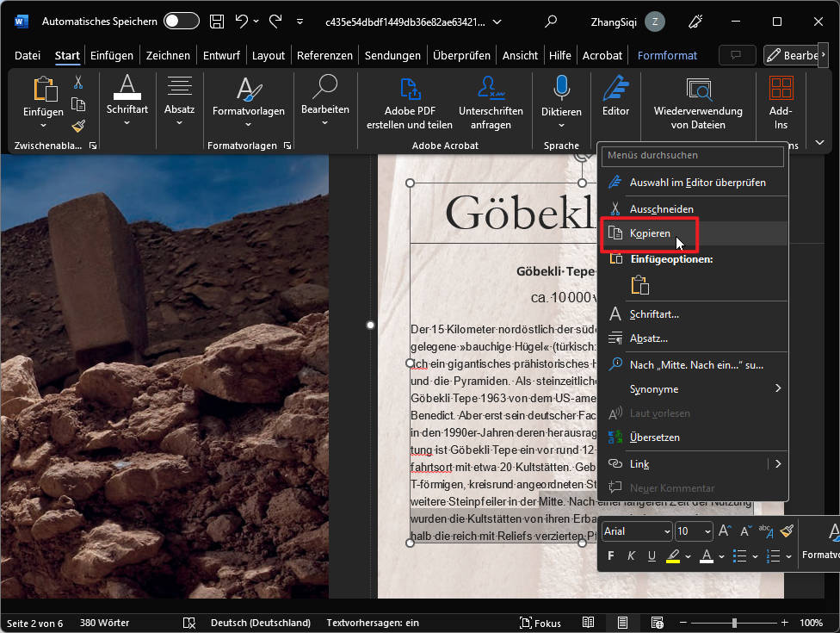Open the Formatvorlagen gallery button
840x633 pixels.
pyautogui.click(x=249, y=102)
